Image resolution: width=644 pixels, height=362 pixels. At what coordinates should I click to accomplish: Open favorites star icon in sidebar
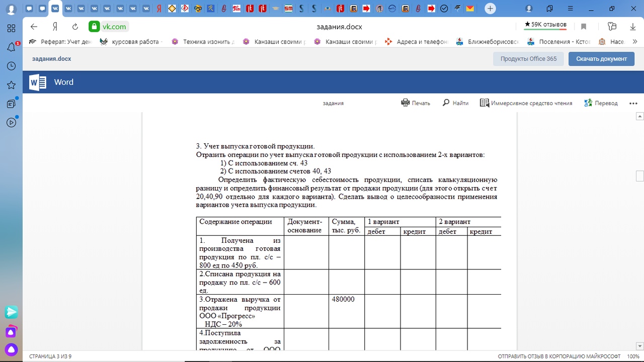(x=11, y=85)
